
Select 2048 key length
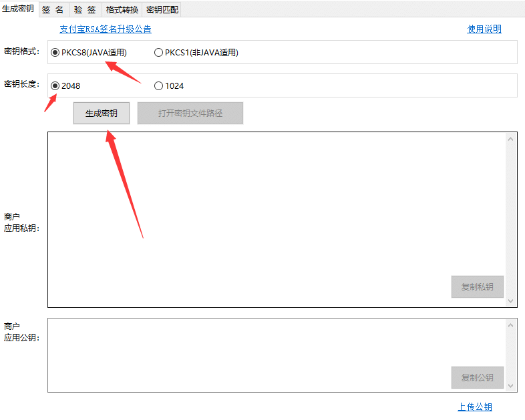pos(55,85)
